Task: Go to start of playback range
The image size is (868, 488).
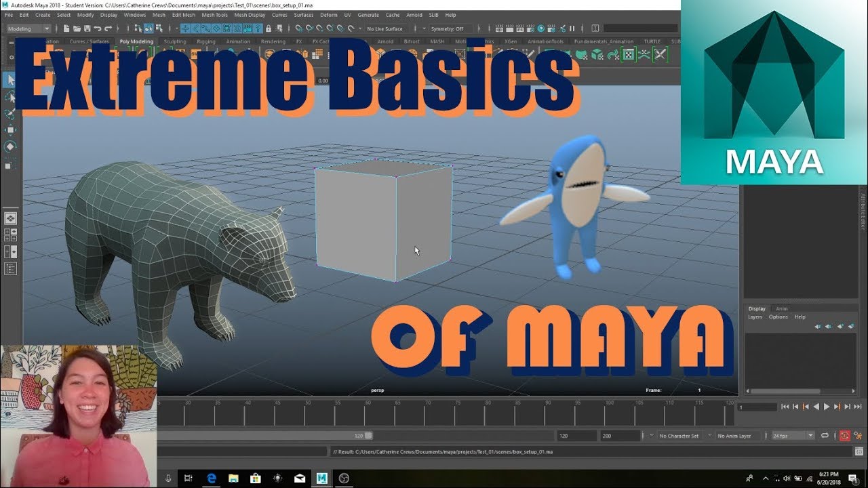Action: [x=785, y=407]
